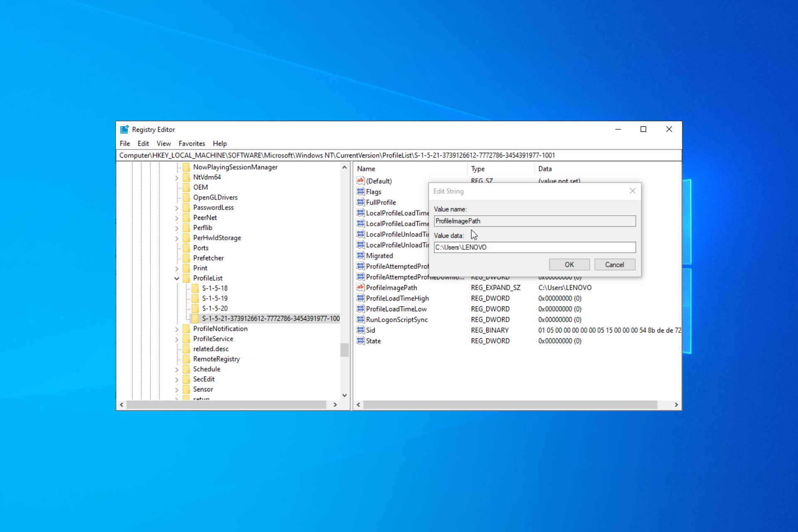Open the Edit menu
This screenshot has width=798, height=532.
click(x=143, y=143)
